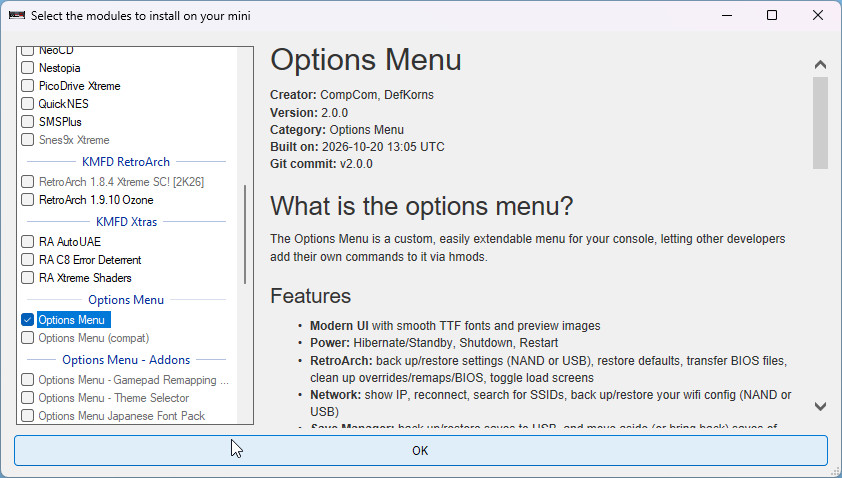
Task: Click the Git commit: v2.0.0 line
Action: 321,164
